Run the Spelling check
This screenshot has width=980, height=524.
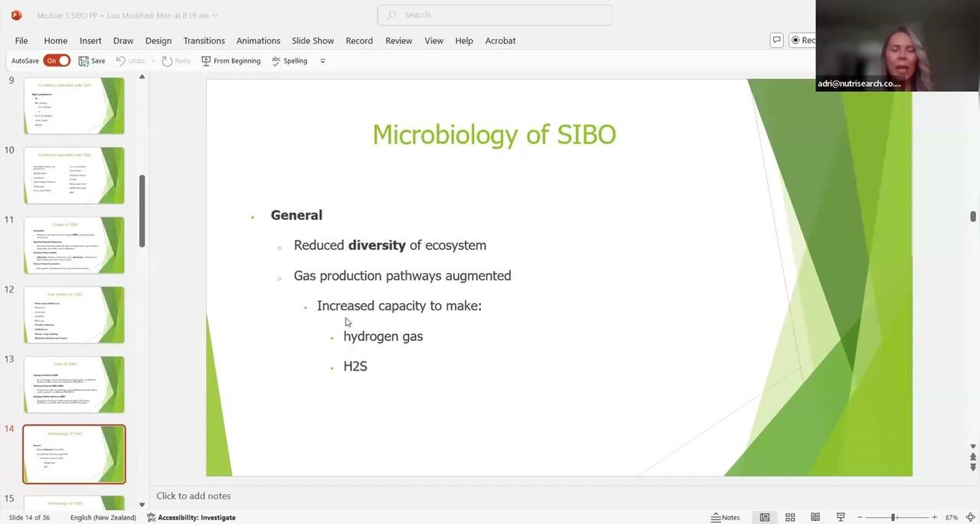pyautogui.click(x=289, y=61)
